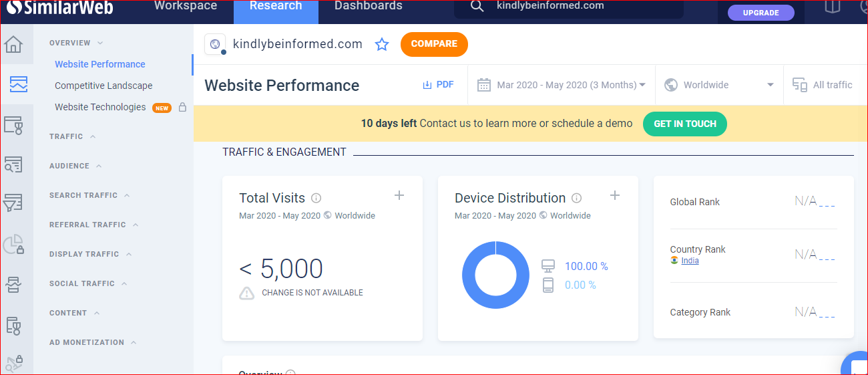Open the funnel conversion icon in sidebar

pyautogui.click(x=13, y=203)
